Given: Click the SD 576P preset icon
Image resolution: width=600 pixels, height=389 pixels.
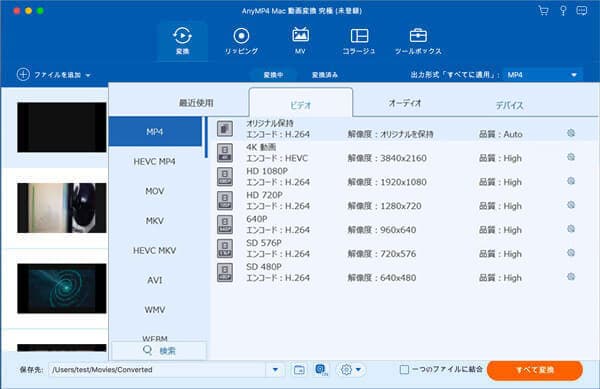Looking at the screenshot, I should pos(225,248).
